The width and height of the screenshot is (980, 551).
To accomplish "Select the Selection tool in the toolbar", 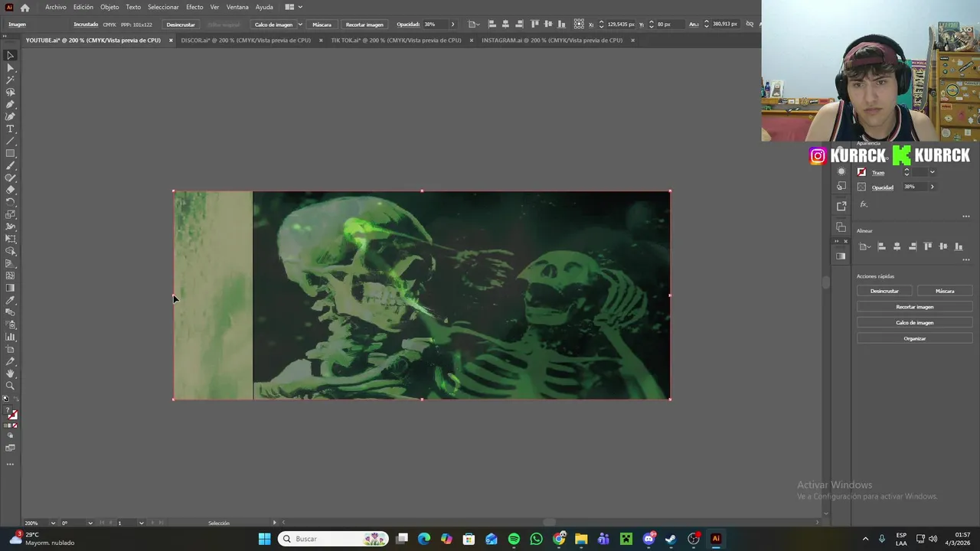I will (10, 55).
